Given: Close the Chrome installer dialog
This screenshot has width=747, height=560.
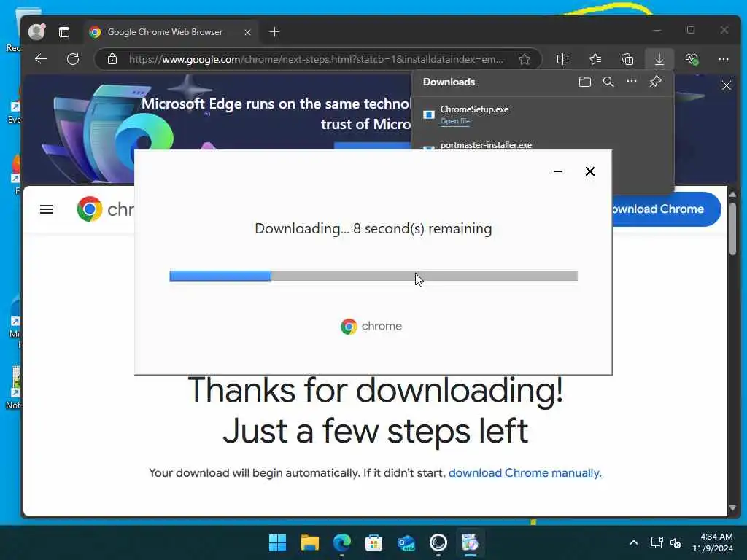Looking at the screenshot, I should pos(590,171).
